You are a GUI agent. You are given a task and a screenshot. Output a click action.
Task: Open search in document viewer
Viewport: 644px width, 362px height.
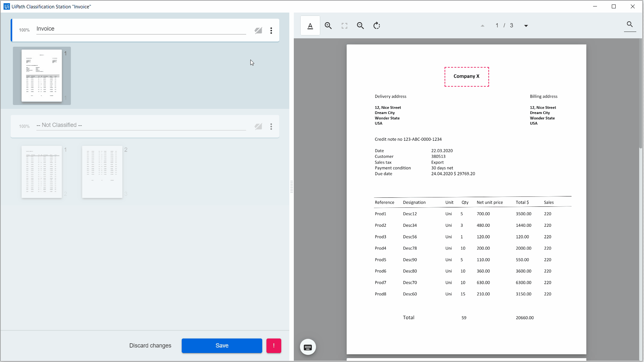pyautogui.click(x=630, y=24)
